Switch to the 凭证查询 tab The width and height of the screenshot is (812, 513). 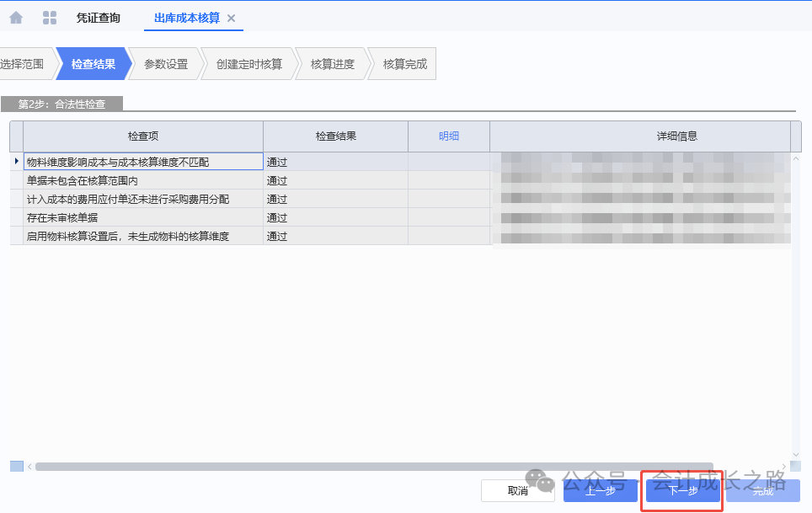(x=98, y=18)
